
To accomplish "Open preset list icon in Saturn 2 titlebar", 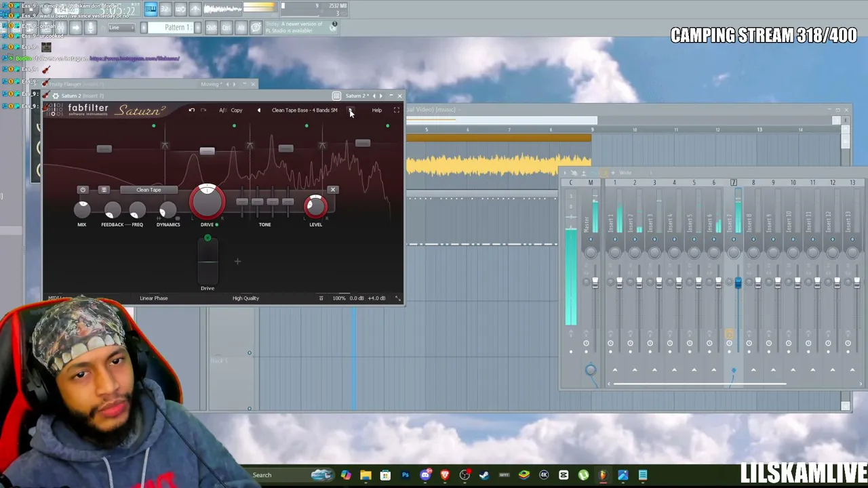I will pos(336,96).
